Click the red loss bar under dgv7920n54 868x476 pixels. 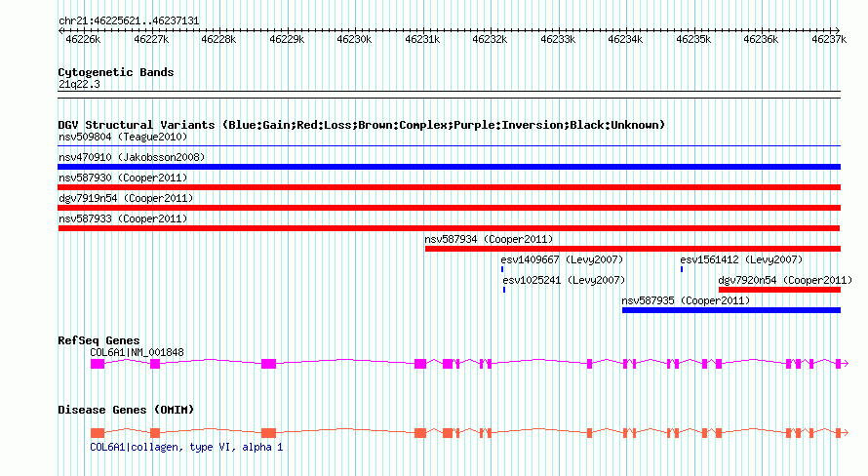click(x=779, y=290)
